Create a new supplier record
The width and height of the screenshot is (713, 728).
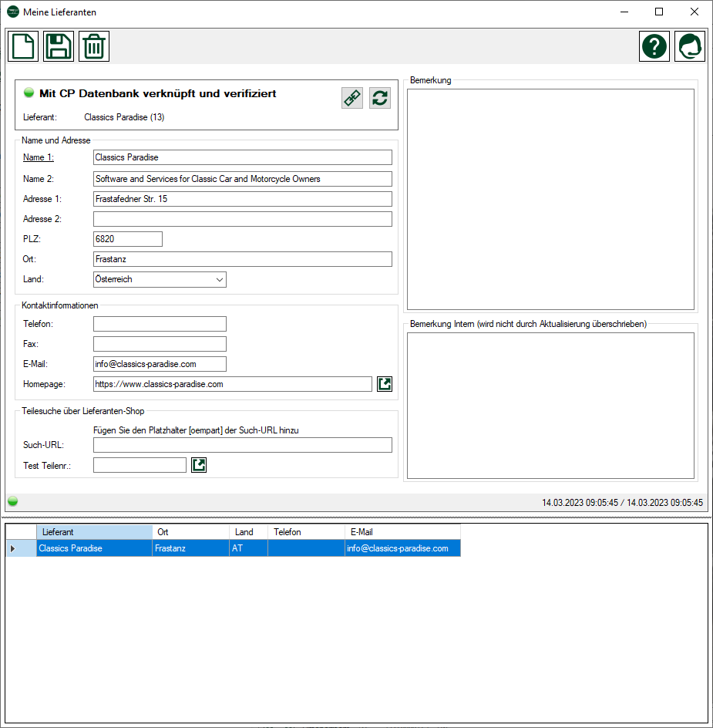(x=23, y=46)
